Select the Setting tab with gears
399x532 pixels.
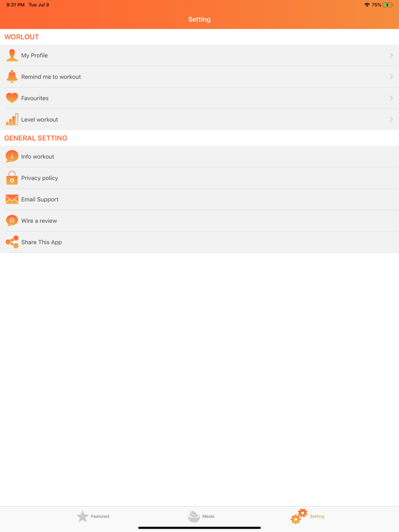[307, 517]
